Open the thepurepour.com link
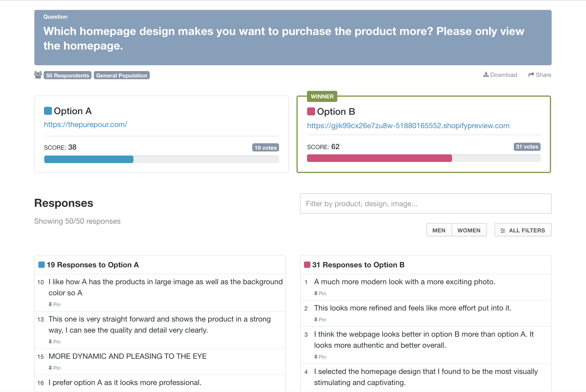This screenshot has height=392, width=586. click(x=86, y=124)
